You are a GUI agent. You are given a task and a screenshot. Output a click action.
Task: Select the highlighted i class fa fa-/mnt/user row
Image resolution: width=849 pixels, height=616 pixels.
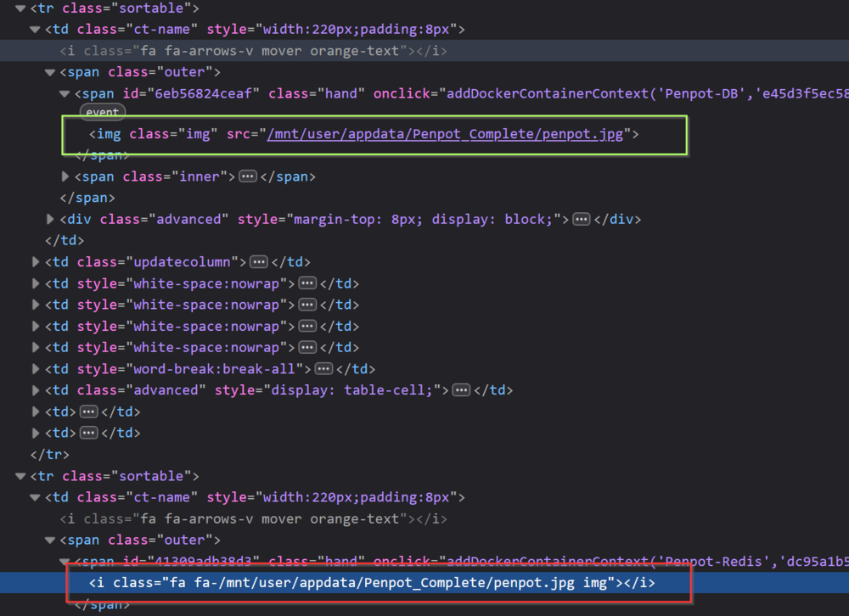pos(424,583)
